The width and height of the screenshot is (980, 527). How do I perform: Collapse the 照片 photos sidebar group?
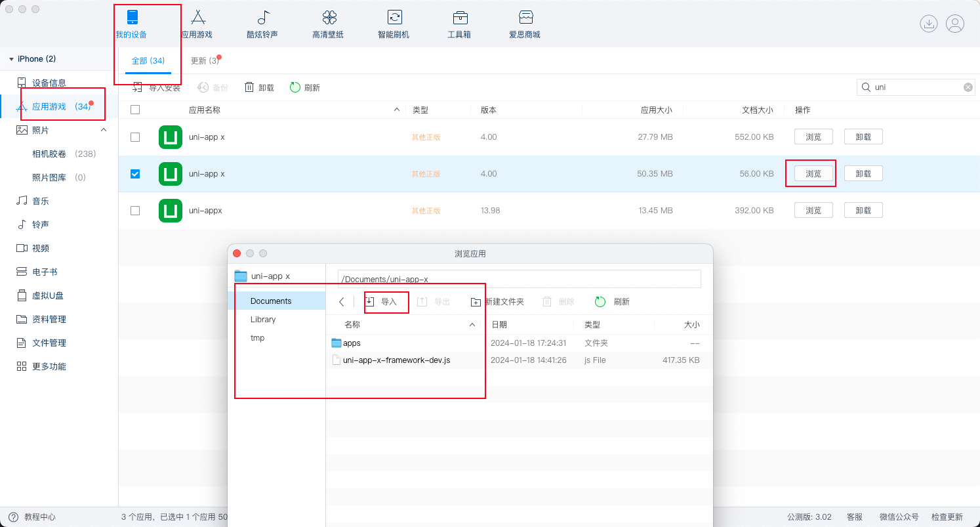point(104,130)
